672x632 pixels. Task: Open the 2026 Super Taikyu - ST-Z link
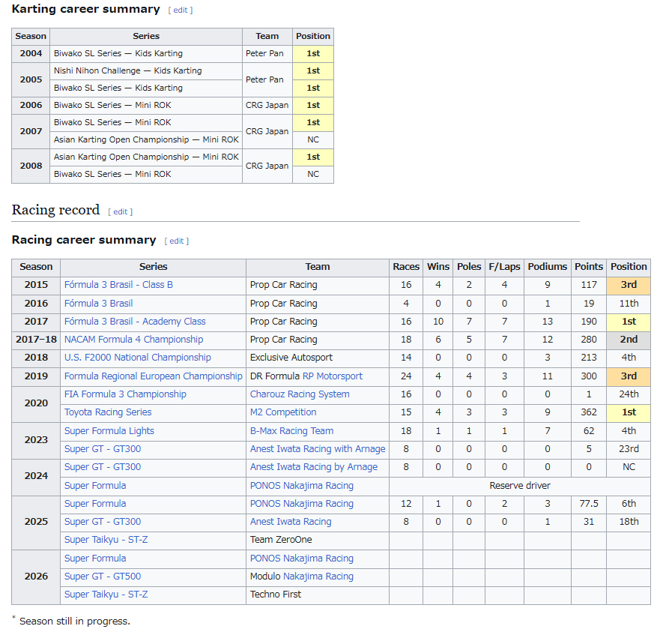pos(106,595)
